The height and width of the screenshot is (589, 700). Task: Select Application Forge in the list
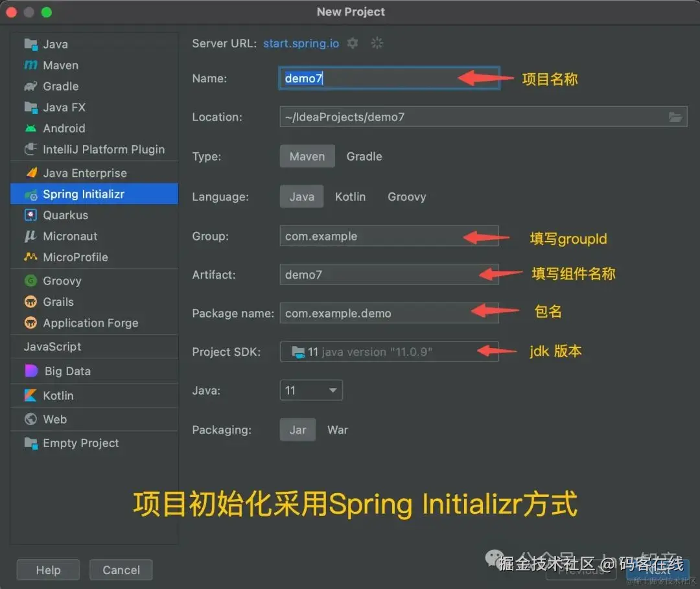[x=94, y=323]
